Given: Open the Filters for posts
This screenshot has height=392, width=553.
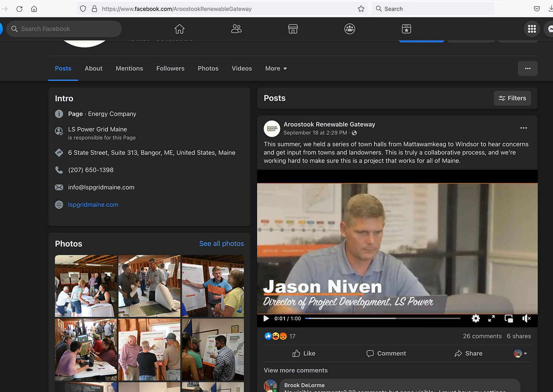Looking at the screenshot, I should 512,98.
